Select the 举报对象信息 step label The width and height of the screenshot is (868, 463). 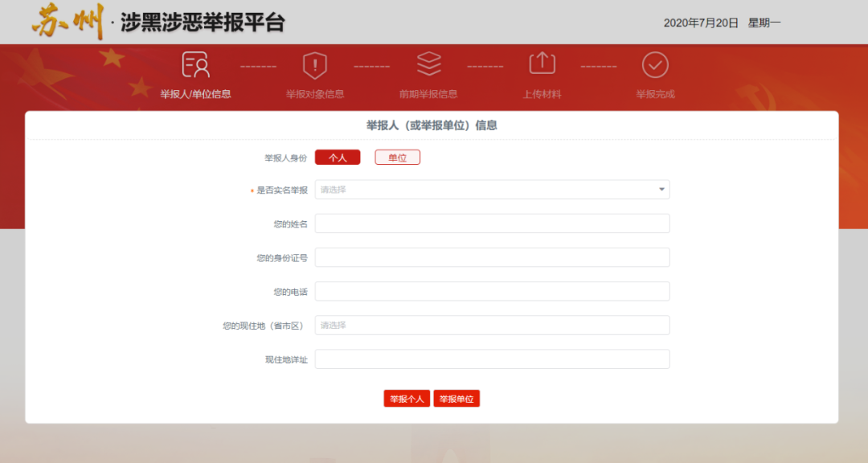(x=315, y=94)
